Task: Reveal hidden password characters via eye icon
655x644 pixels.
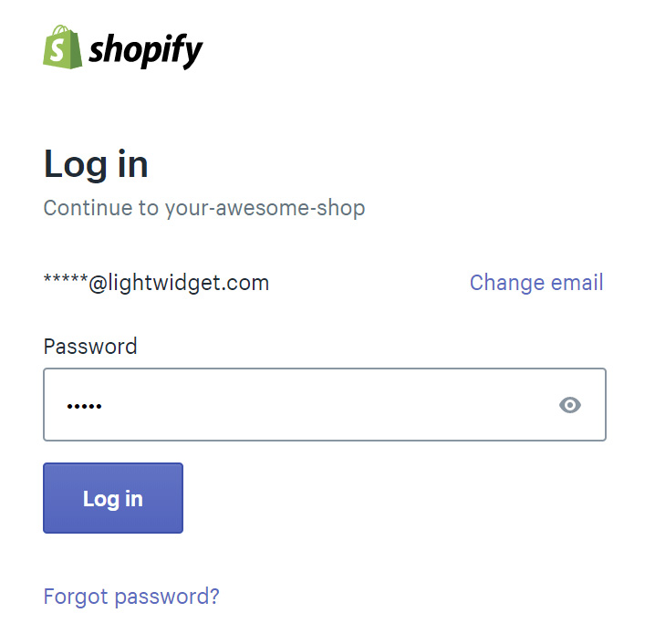Action: pos(570,405)
